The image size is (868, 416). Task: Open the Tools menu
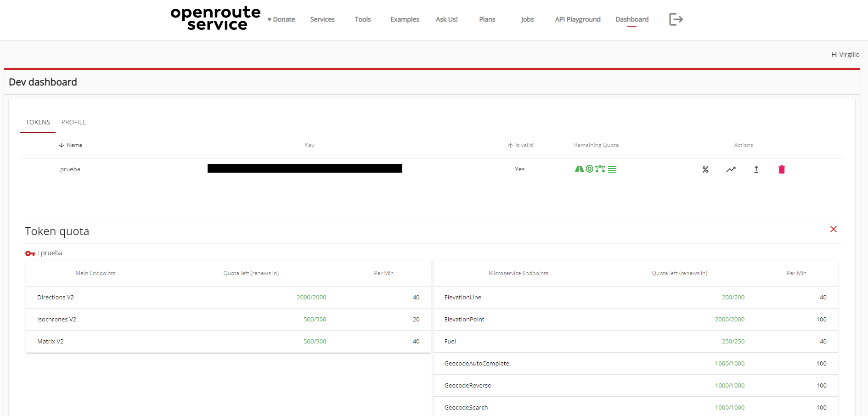point(363,19)
